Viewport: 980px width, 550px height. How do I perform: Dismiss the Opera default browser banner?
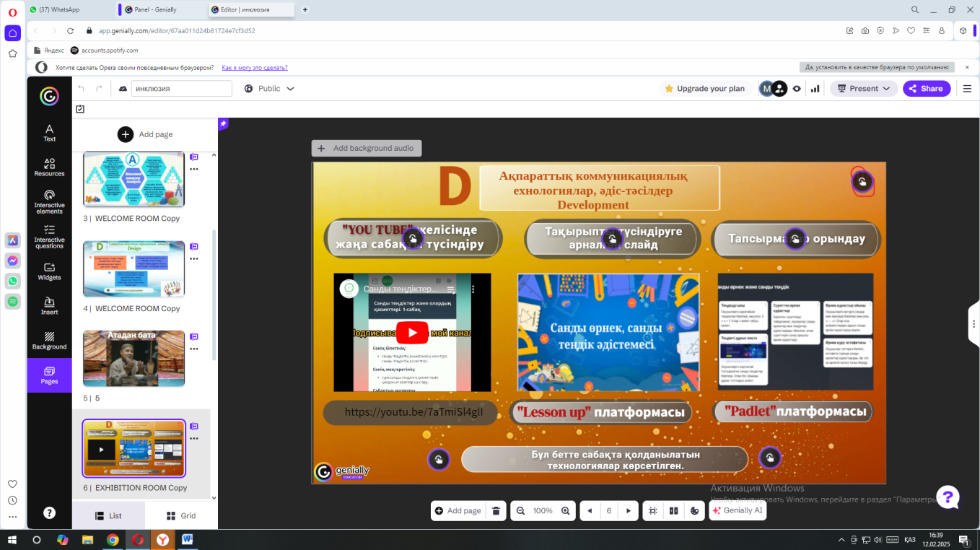967,67
